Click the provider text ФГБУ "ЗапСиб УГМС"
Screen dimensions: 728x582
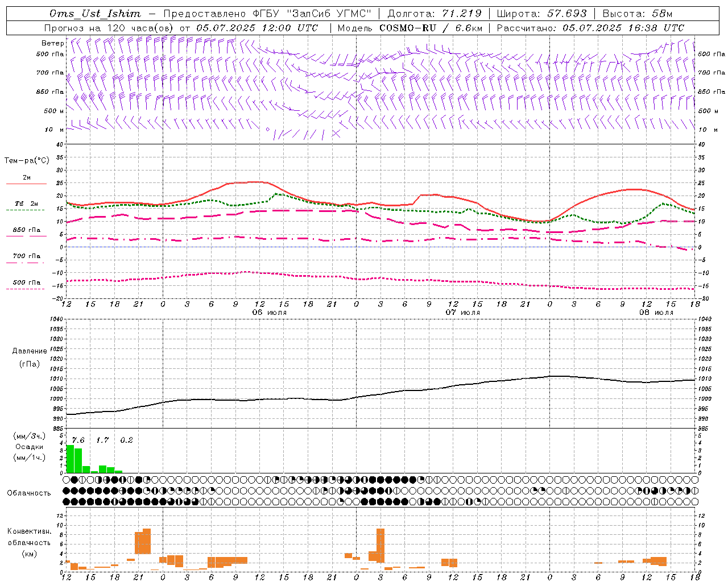coord(312,14)
